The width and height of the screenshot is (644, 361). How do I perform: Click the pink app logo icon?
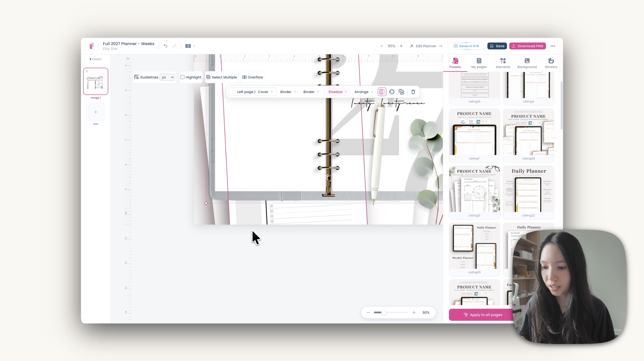tap(92, 46)
